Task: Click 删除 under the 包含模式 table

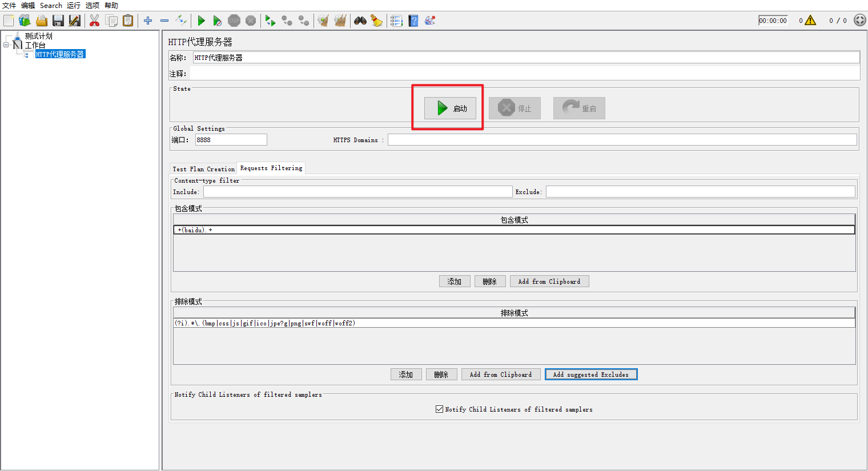Action: click(x=490, y=281)
